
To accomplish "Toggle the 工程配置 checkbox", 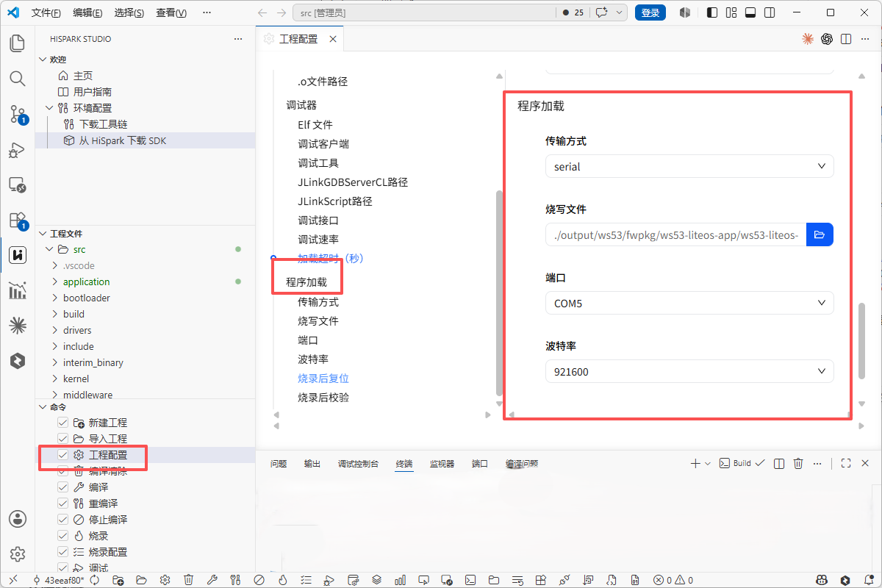I will [x=63, y=455].
